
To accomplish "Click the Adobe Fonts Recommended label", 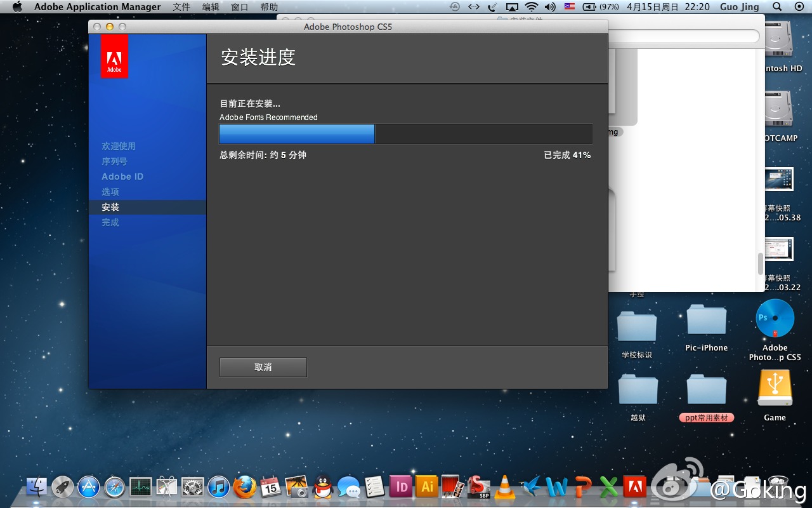I will [268, 117].
